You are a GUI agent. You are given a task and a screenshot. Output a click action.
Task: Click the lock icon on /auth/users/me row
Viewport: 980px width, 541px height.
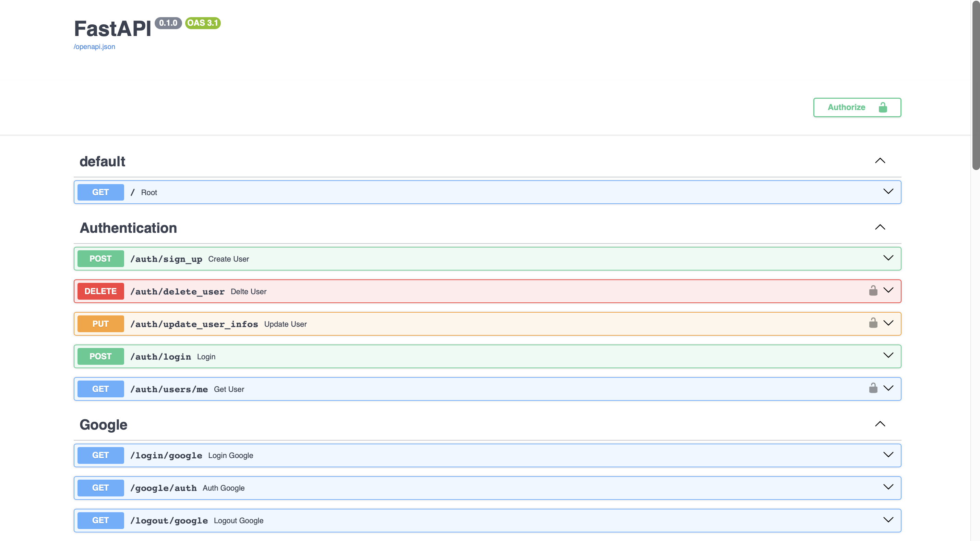tap(873, 388)
